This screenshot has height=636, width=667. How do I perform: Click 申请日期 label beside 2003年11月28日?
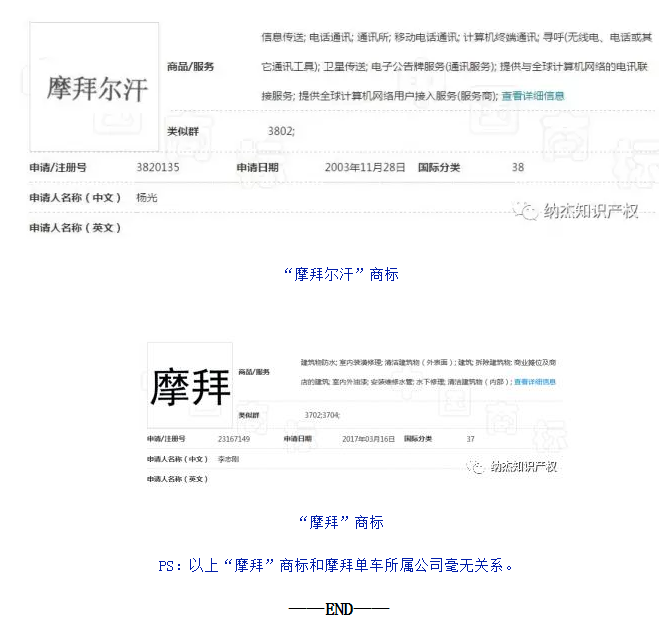(257, 167)
